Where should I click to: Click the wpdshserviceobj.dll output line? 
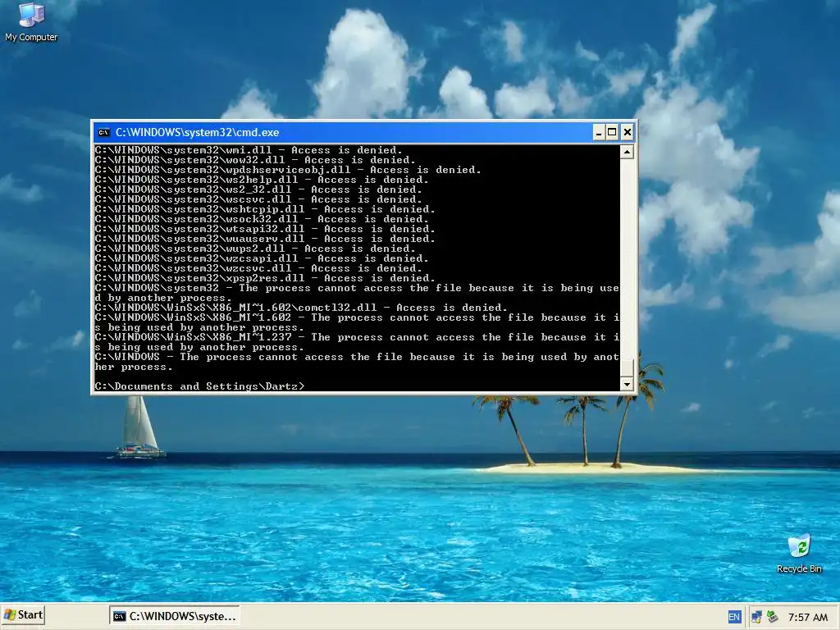point(288,170)
